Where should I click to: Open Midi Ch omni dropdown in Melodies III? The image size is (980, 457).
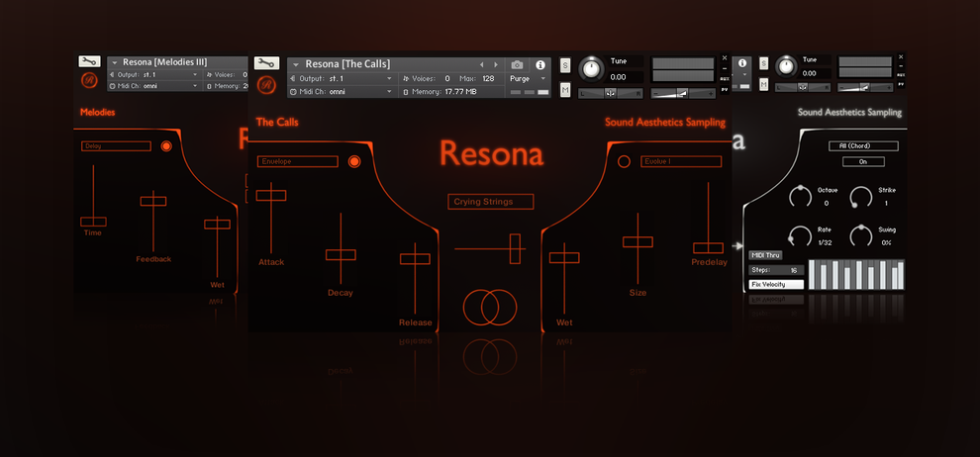pyautogui.click(x=195, y=86)
